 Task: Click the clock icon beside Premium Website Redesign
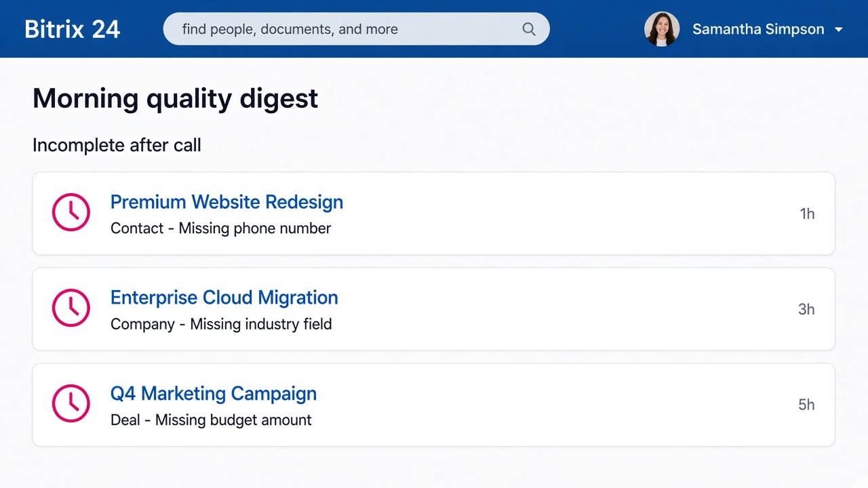click(x=71, y=212)
